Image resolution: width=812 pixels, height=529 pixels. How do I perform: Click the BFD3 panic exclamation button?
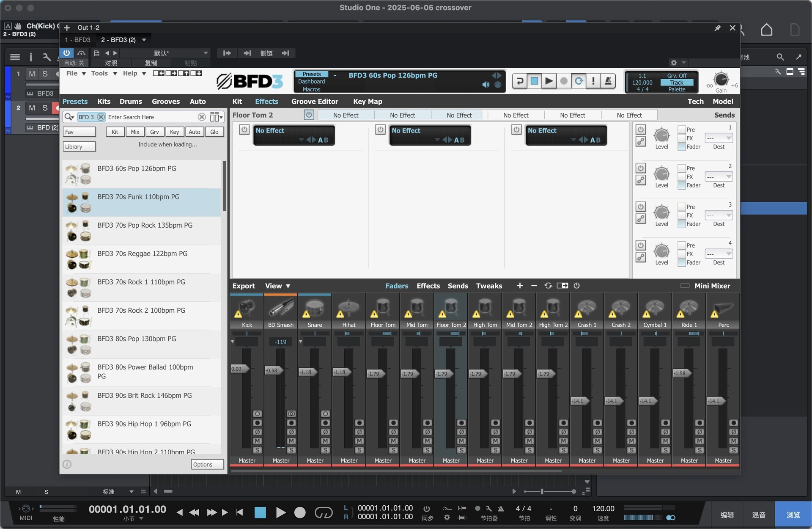(593, 81)
